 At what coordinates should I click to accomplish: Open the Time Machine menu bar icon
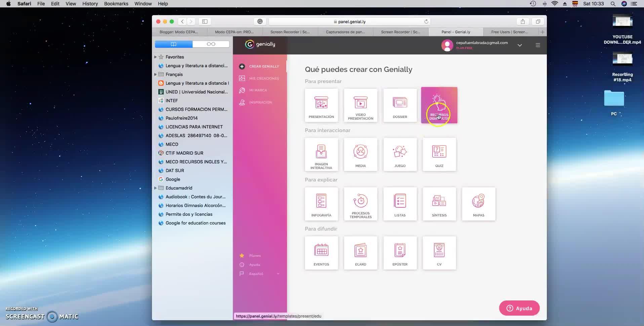click(533, 4)
